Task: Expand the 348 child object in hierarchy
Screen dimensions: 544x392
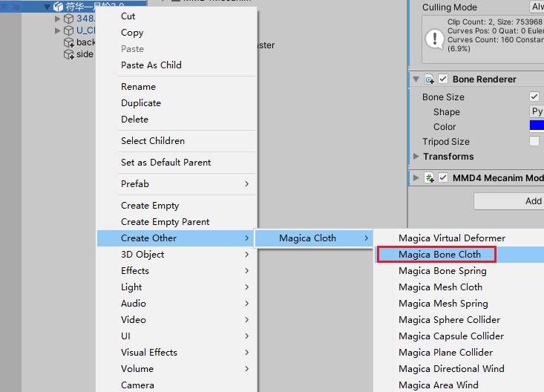Action: point(58,19)
